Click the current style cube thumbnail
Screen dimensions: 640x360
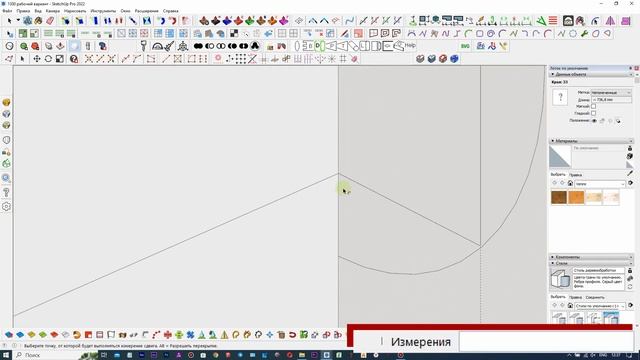[560, 279]
